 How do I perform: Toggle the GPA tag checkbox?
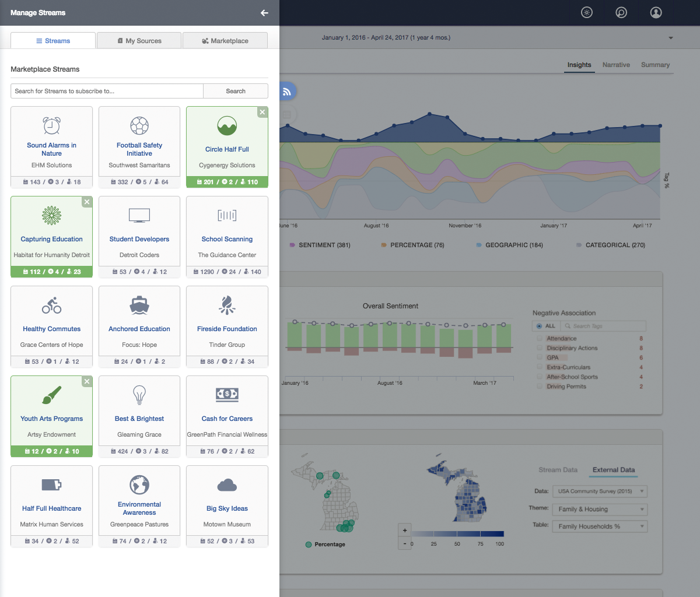pos(540,357)
